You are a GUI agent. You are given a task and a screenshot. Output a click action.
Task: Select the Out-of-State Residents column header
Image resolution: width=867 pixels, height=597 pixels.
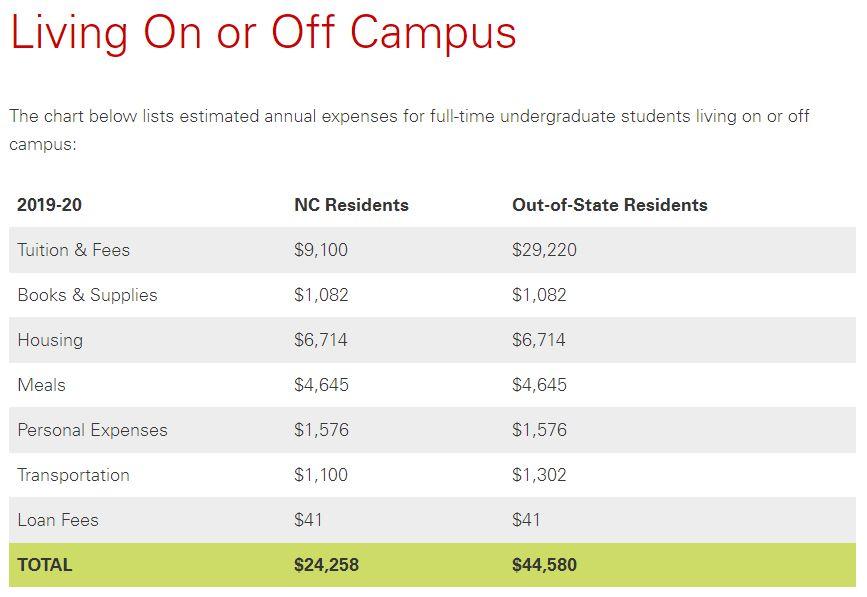point(610,205)
